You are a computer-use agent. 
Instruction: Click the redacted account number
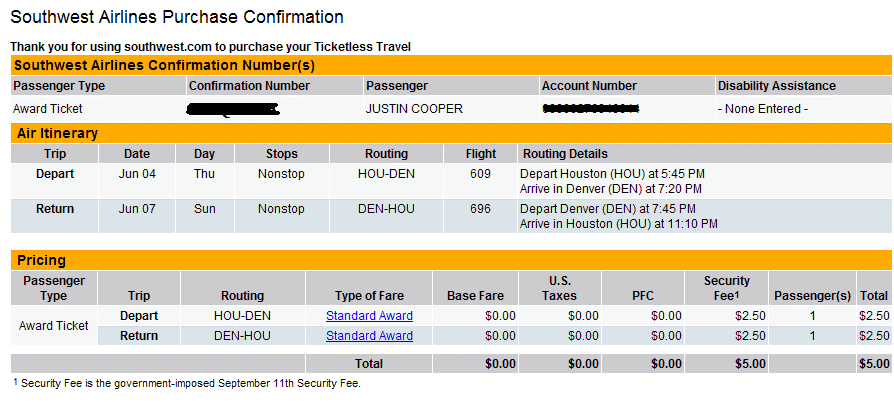pos(591,108)
